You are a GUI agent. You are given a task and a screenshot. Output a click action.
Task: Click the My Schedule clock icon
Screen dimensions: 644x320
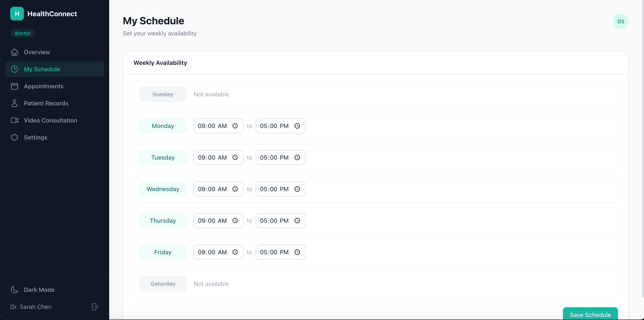pyautogui.click(x=15, y=69)
